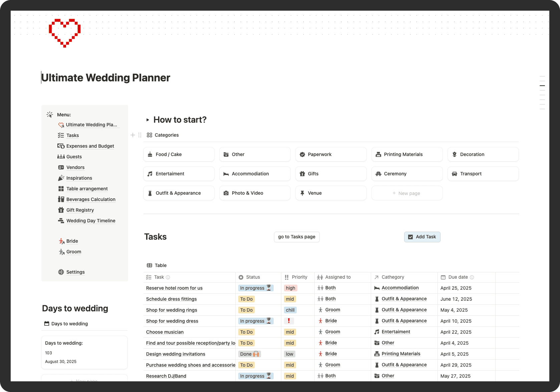Click the Settings gear icon
The height and width of the screenshot is (392, 560).
click(61, 272)
